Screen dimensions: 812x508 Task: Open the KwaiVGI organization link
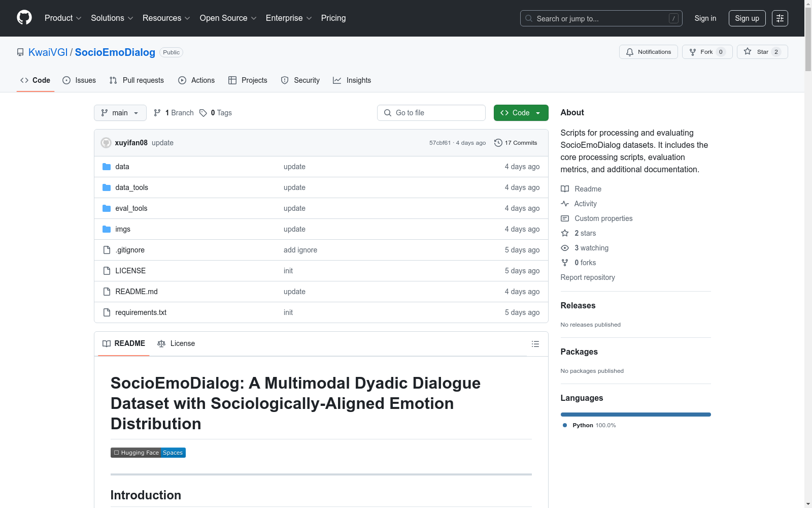(x=48, y=52)
